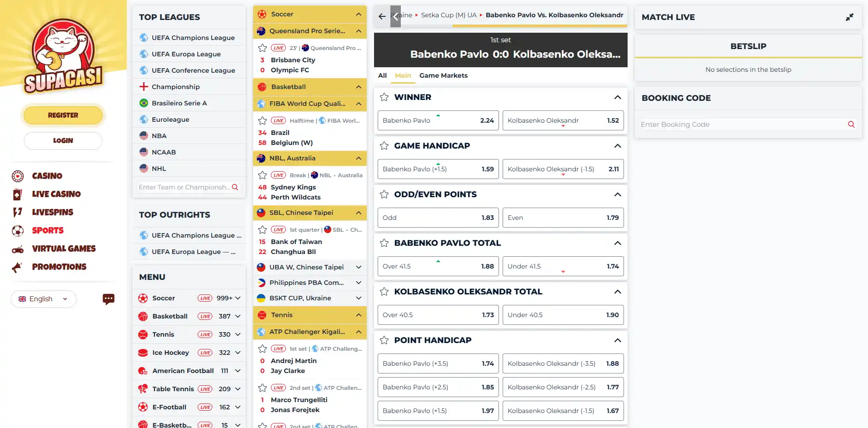
Task: Click the team search magnifier icon
Action: (235, 187)
